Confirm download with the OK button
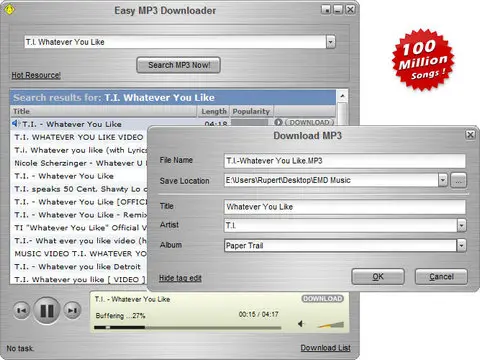 [x=378, y=277]
